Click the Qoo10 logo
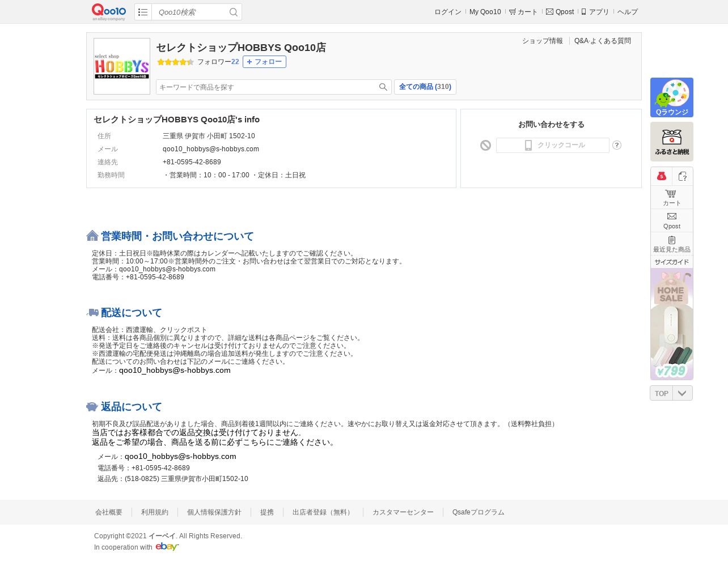The image size is (728, 587). pyautogui.click(x=109, y=12)
